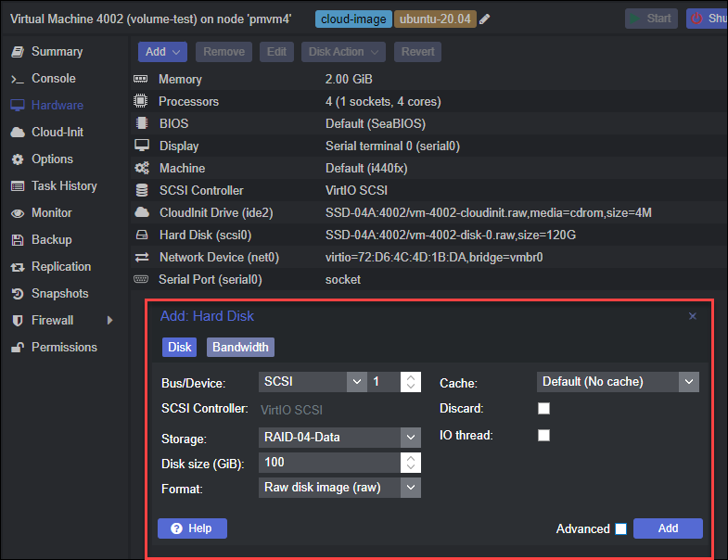Switch to the Bandwidth tab
The height and width of the screenshot is (560, 728).
[x=240, y=348]
